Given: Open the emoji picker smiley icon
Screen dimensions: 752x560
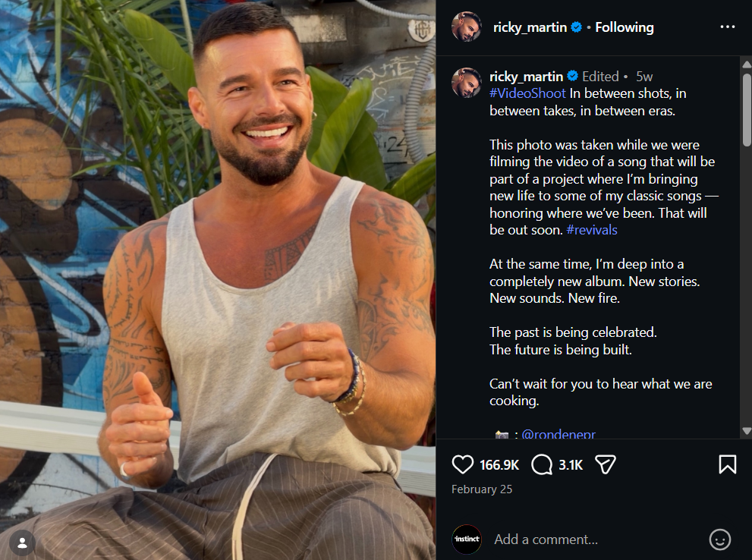Looking at the screenshot, I should 720,540.
